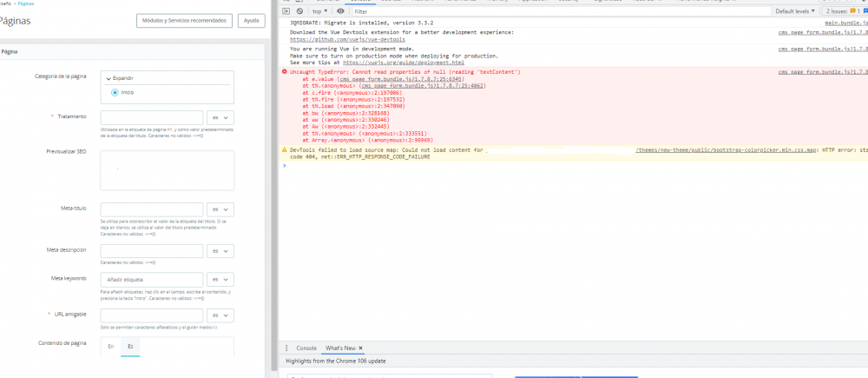Click the 'at tN.load' stack line

click(354, 106)
